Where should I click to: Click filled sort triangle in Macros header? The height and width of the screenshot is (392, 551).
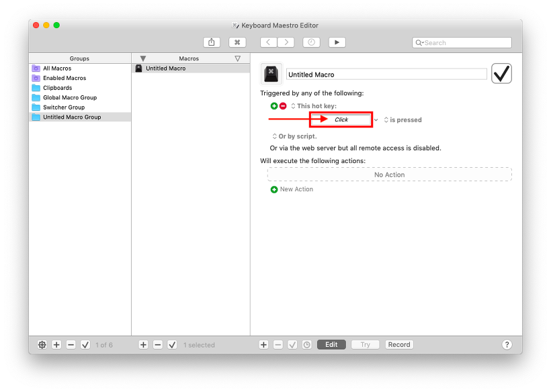(142, 58)
